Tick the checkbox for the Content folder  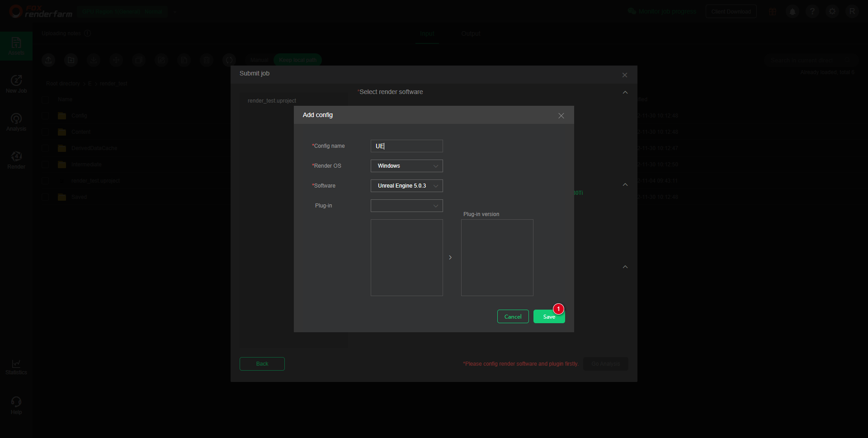coord(45,132)
